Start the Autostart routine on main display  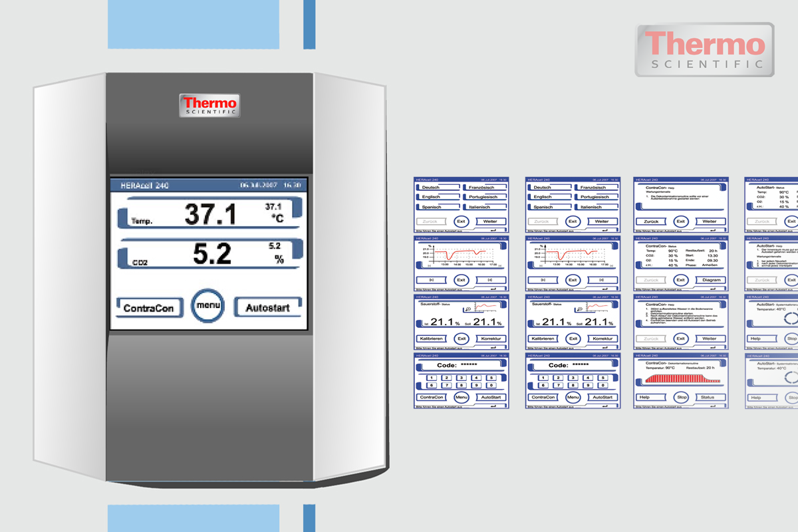click(x=267, y=308)
